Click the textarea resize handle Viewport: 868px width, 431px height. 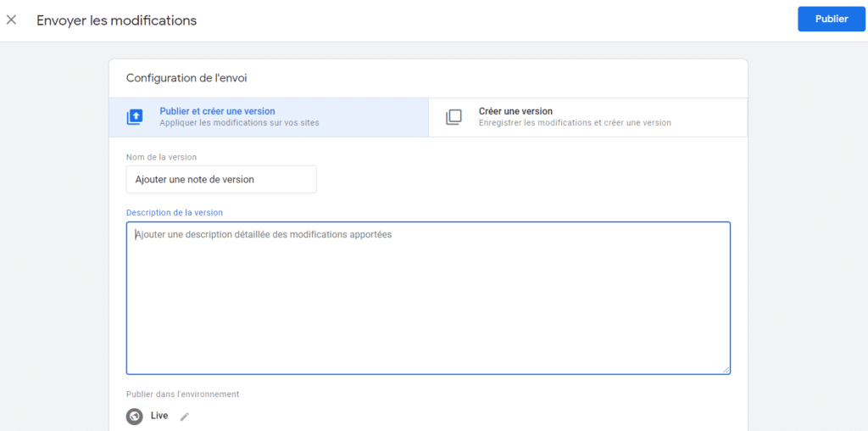pyautogui.click(x=726, y=370)
